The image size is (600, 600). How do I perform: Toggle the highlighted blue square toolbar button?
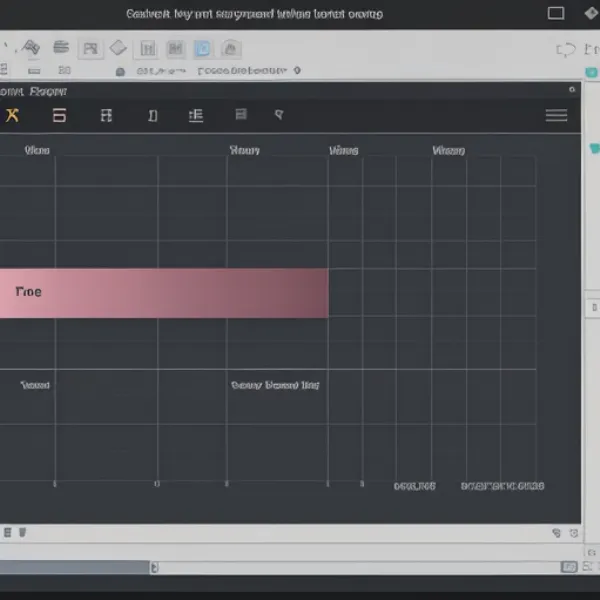point(202,48)
